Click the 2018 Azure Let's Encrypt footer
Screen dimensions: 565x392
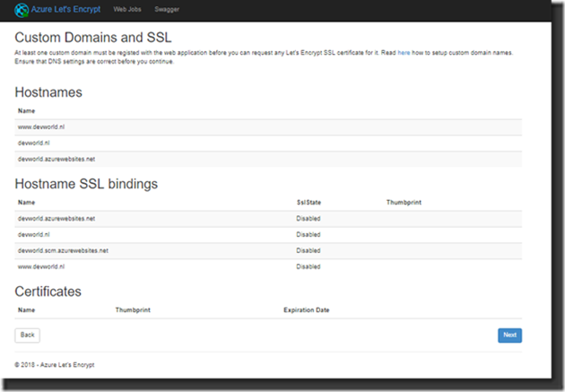pyautogui.click(x=55, y=365)
